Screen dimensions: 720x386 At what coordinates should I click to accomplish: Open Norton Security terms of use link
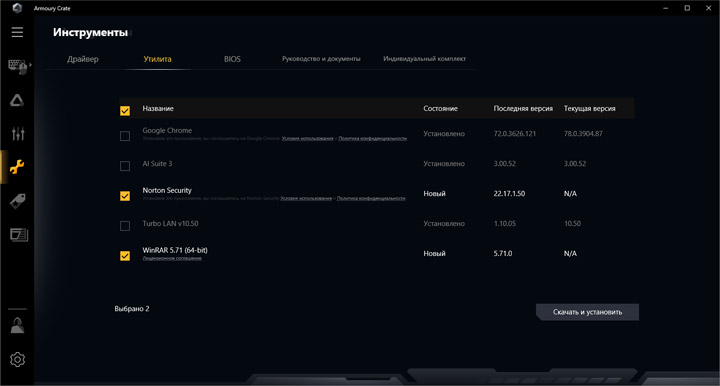pos(306,198)
